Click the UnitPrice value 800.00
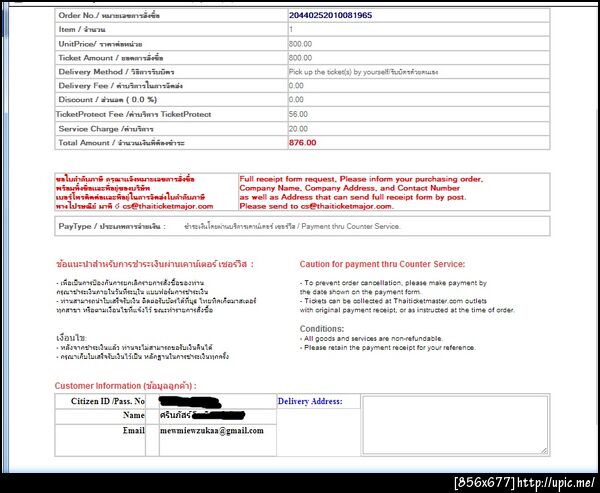Screen dimensions: 600x493 300,44
